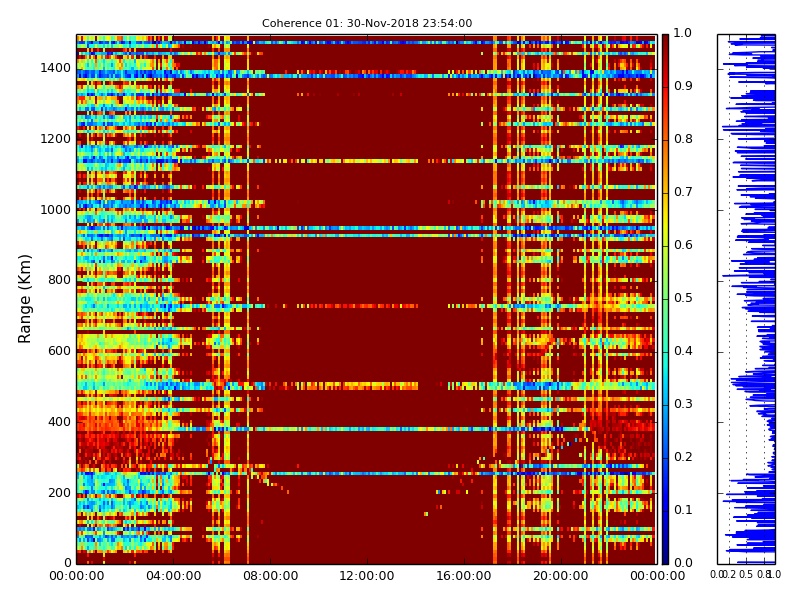
Task: Click the 20:00:00 time axis label
Action: 561,576
